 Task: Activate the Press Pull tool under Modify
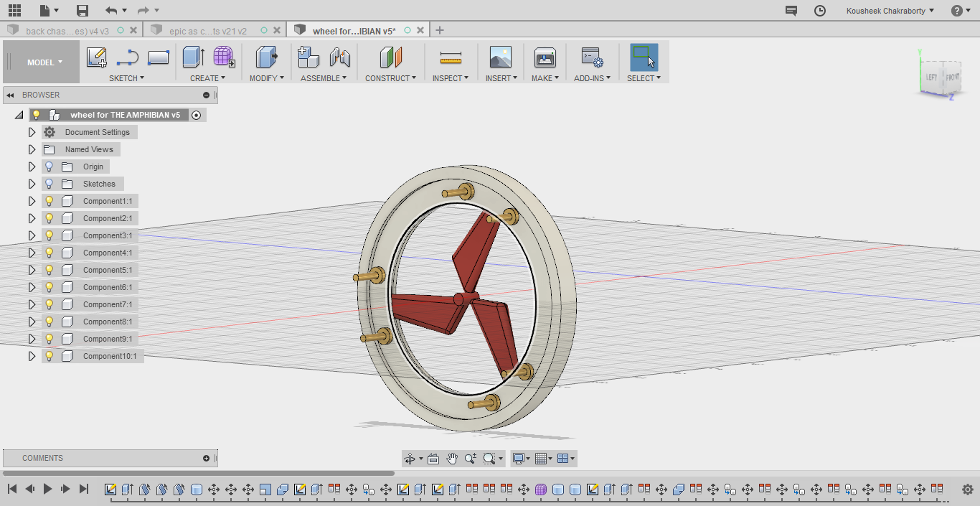tap(266, 57)
